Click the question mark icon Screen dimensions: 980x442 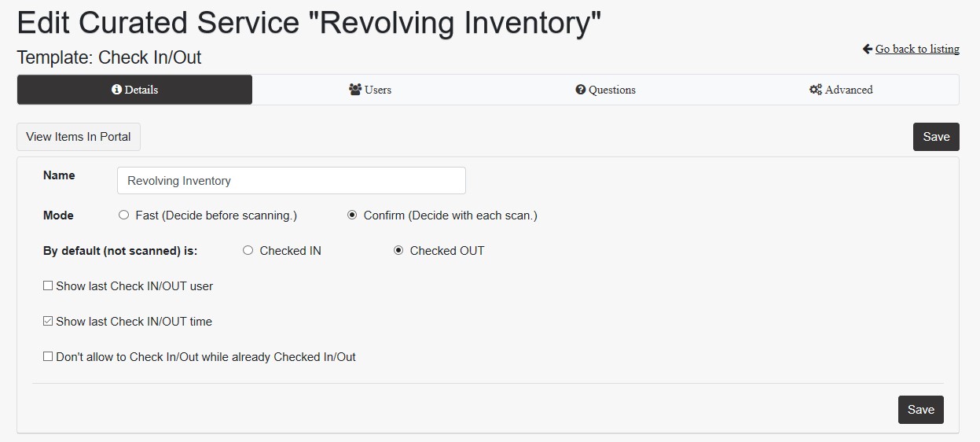(x=581, y=90)
